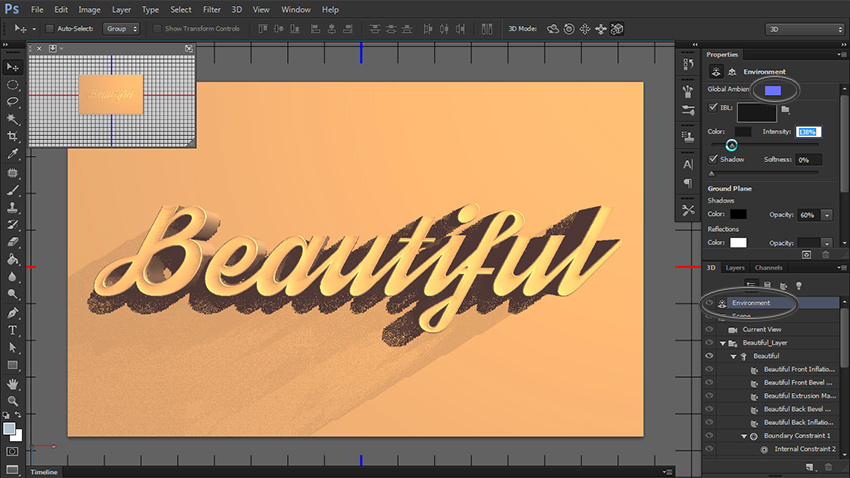Open the Character panel icon
Screen dimensions: 850x478
click(x=688, y=164)
